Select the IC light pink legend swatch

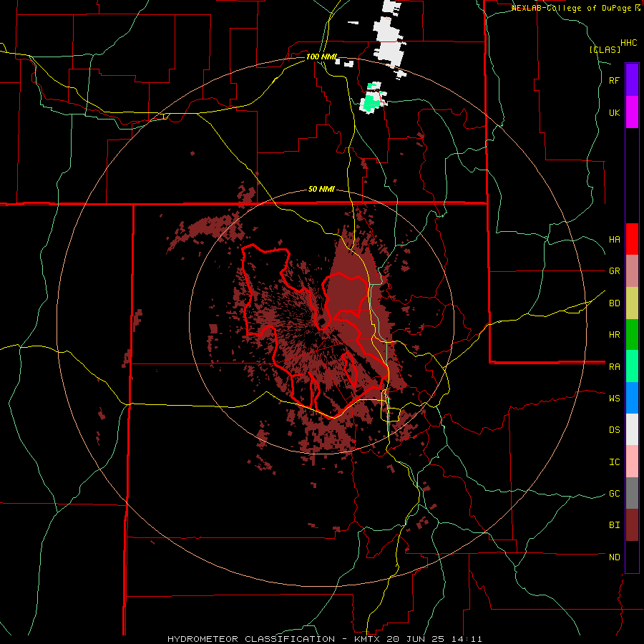(632, 462)
